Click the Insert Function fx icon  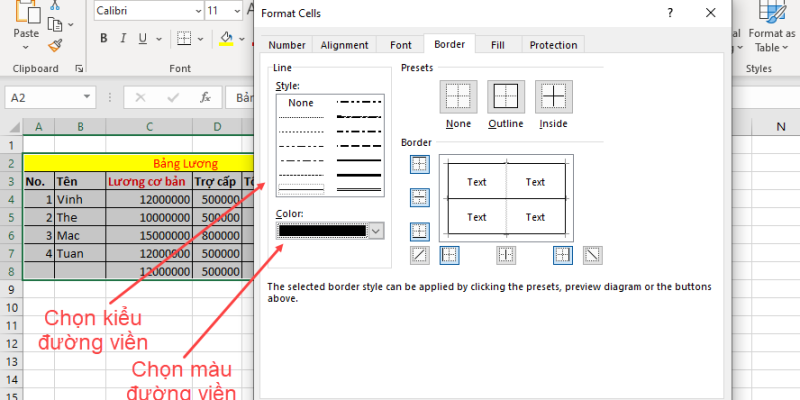[x=205, y=98]
